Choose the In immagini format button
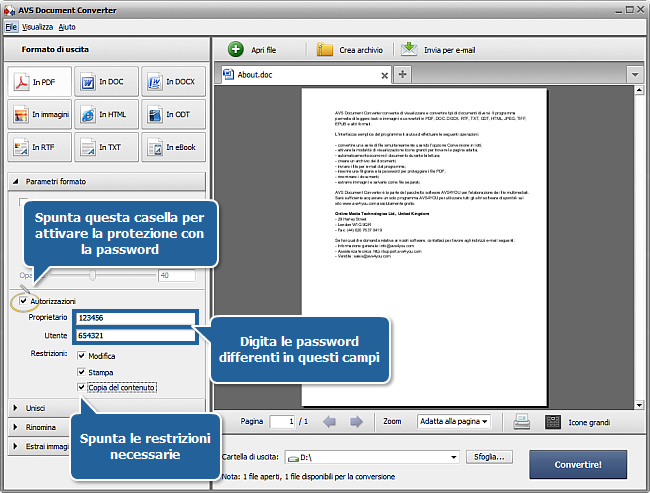The height and width of the screenshot is (493, 650). 39,114
